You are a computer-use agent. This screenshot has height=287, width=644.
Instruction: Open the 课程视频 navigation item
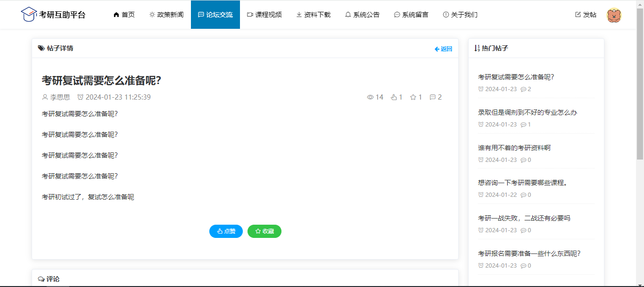pyautogui.click(x=264, y=15)
